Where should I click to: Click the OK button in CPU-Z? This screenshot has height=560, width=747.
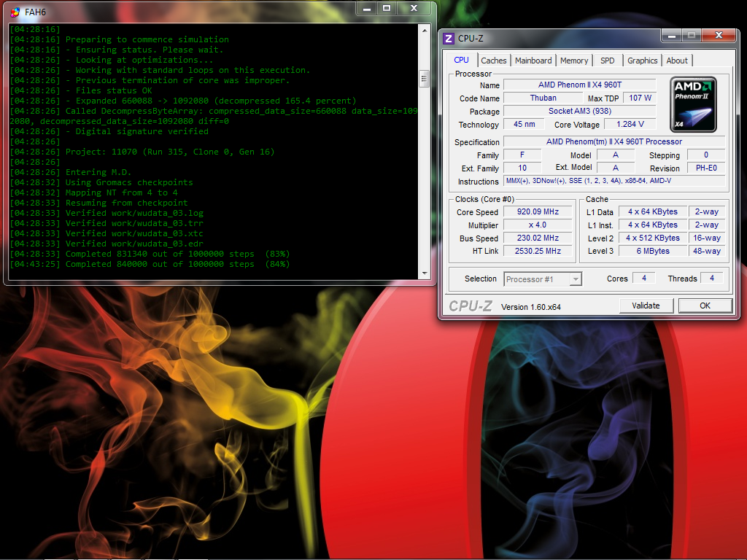pos(705,306)
